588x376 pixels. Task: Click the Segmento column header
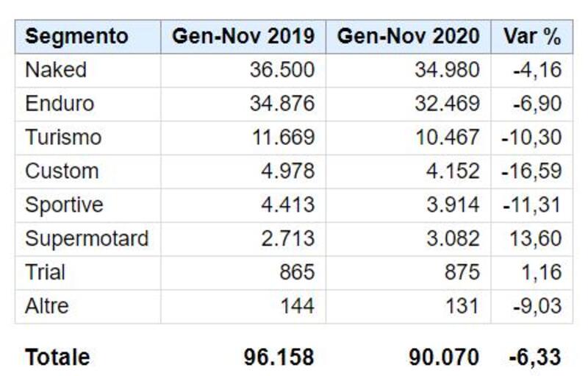click(76, 36)
